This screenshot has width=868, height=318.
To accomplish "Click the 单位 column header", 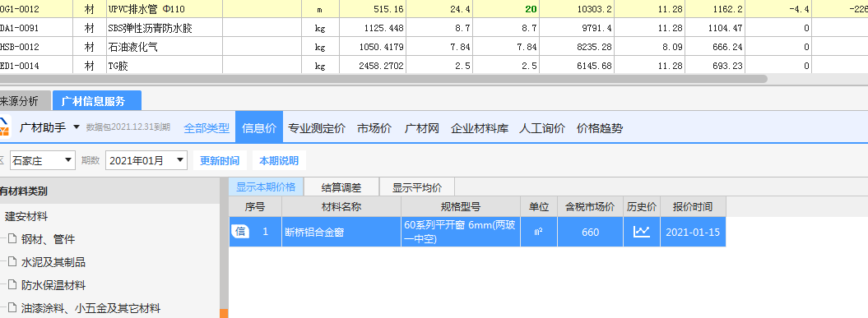I will 539,207.
